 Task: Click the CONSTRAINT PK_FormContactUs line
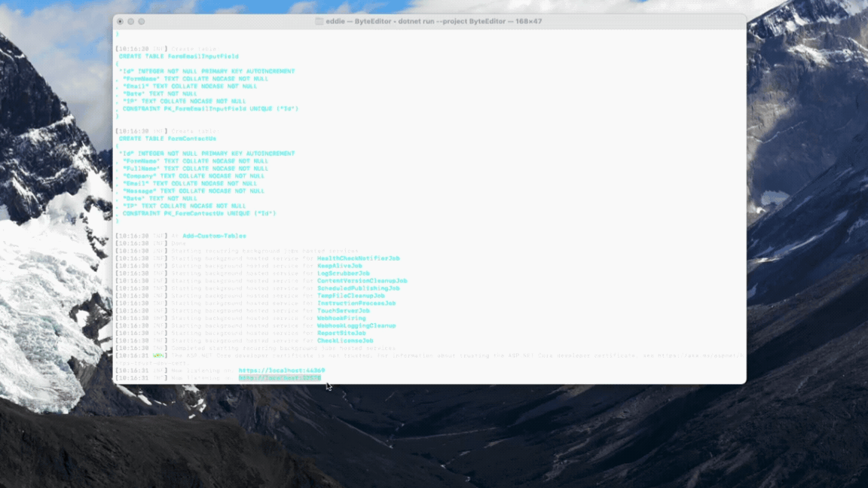pos(199,213)
